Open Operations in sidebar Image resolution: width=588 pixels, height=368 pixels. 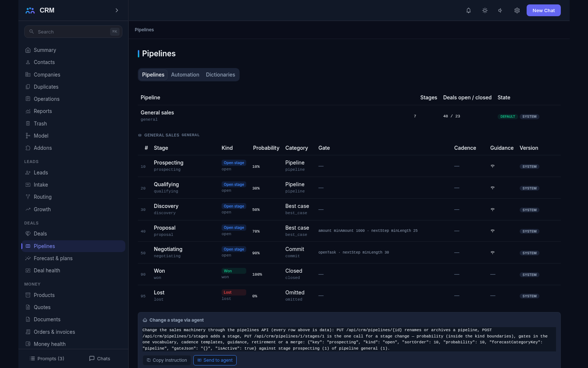click(x=73, y=99)
